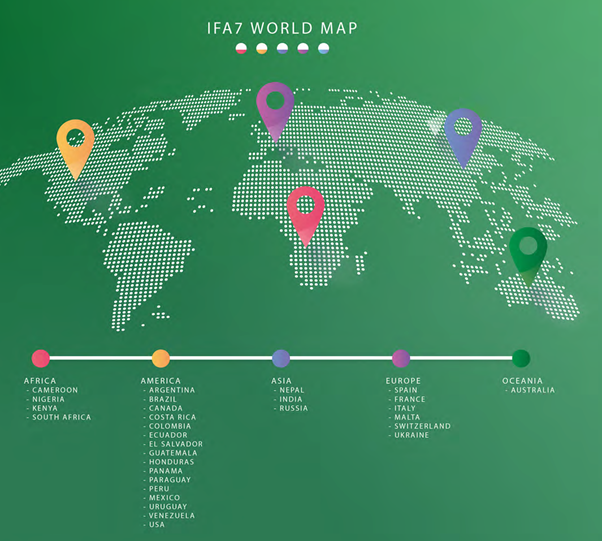Click ECUADOR in the America list
The image size is (602, 541).
pos(168,435)
